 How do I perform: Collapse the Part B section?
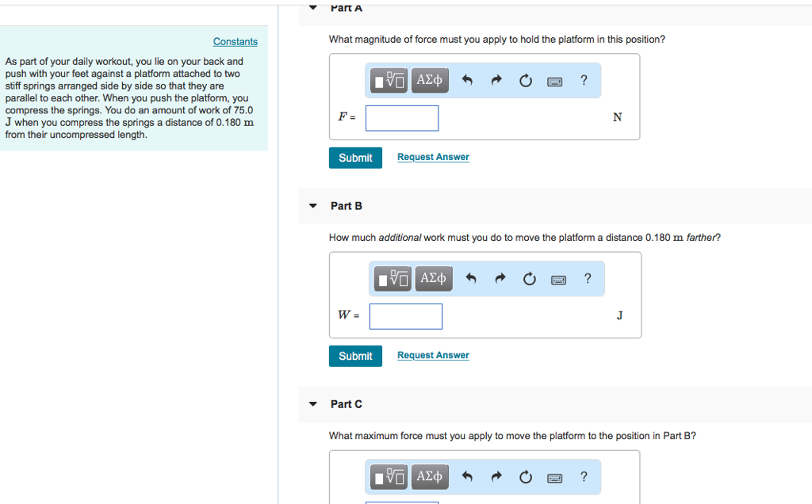pyautogui.click(x=313, y=206)
